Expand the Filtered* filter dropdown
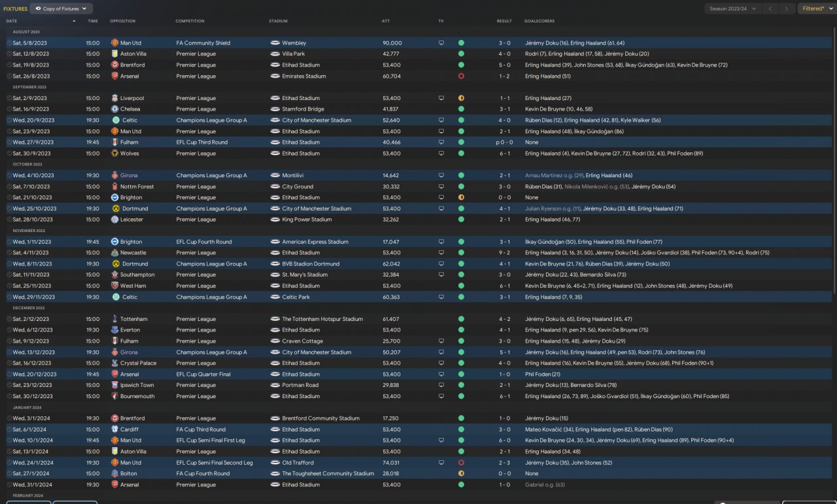Image resolution: width=837 pixels, height=504 pixels. 816,8
